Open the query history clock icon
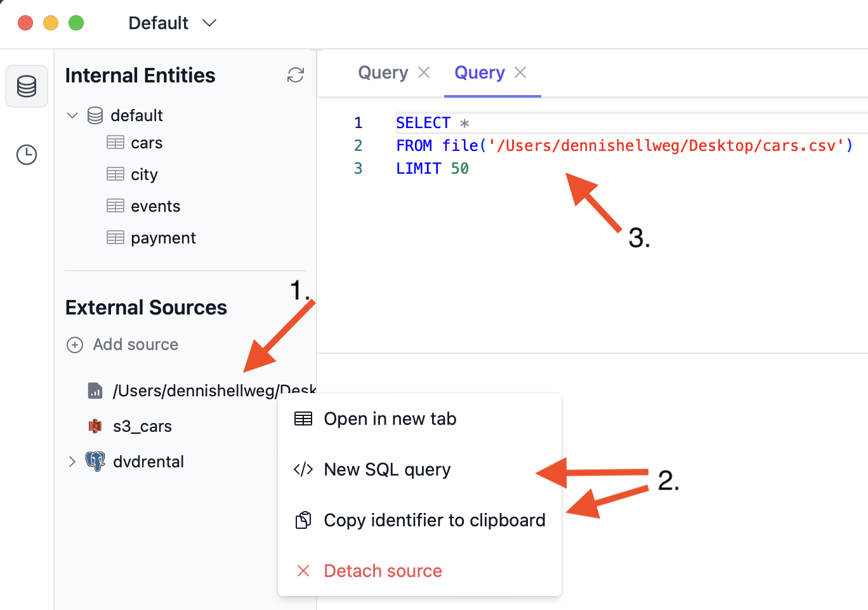This screenshot has width=868, height=610. tap(27, 155)
